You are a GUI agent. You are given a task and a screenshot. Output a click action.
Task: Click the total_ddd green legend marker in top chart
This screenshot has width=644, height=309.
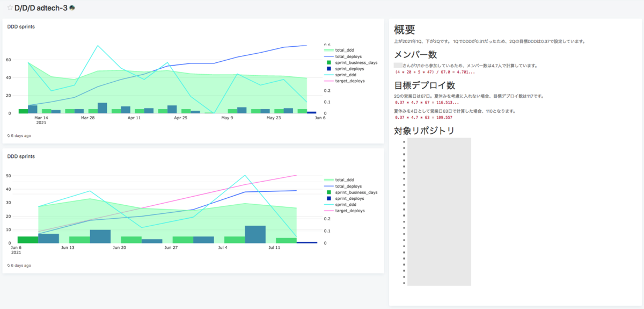[329, 50]
